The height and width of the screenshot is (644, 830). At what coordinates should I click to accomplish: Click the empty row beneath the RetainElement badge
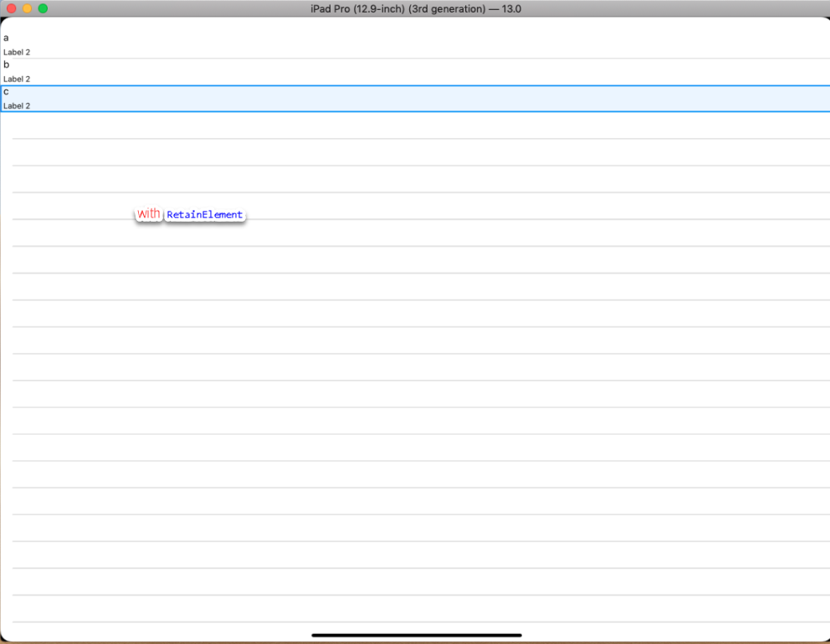tap(335, 234)
